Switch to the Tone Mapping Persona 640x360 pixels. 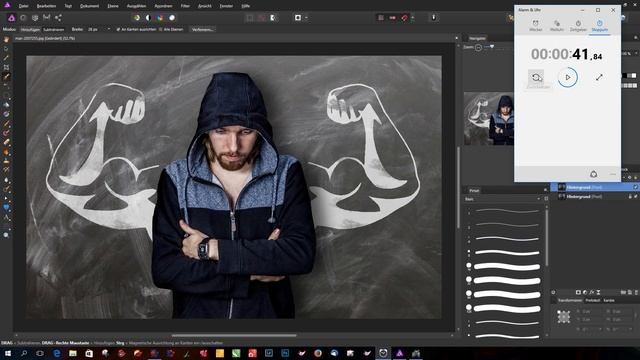(47, 18)
